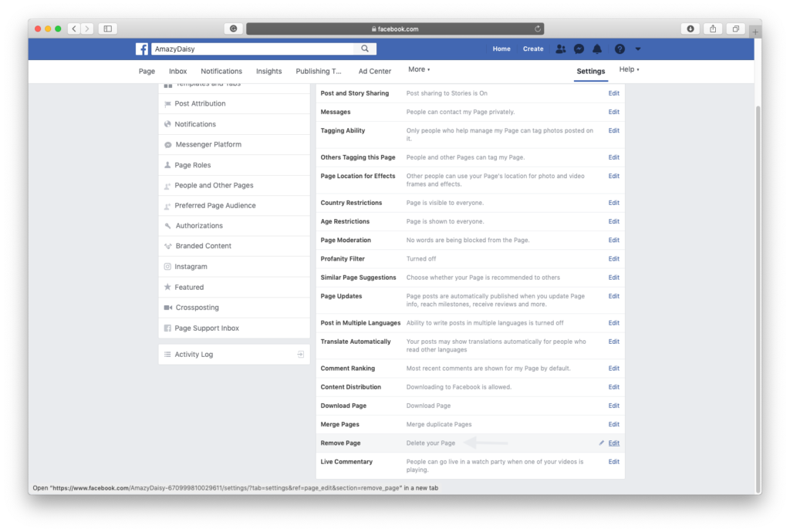The height and width of the screenshot is (532, 790).
Task: Select Page Roles in the sidebar
Action: [192, 165]
